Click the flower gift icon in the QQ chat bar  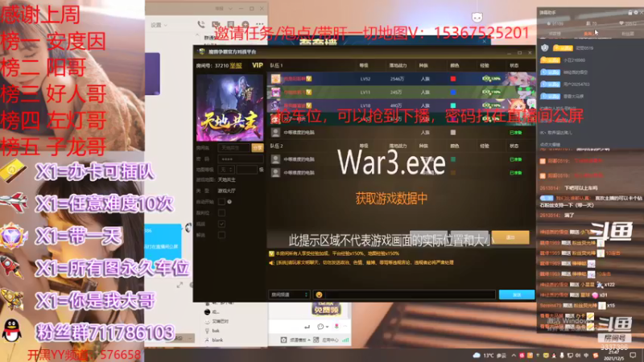tap(336, 327)
